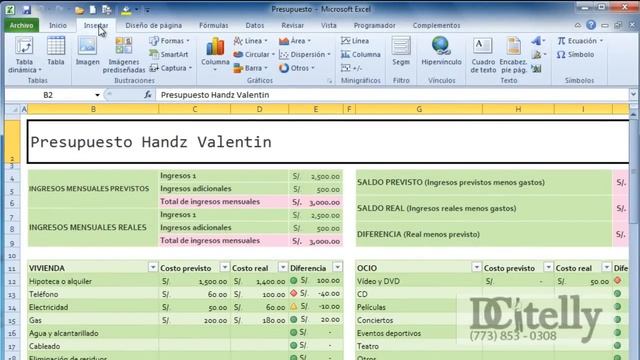This screenshot has height=360, width=640.
Task: Select column G header
Action: pos(419,109)
